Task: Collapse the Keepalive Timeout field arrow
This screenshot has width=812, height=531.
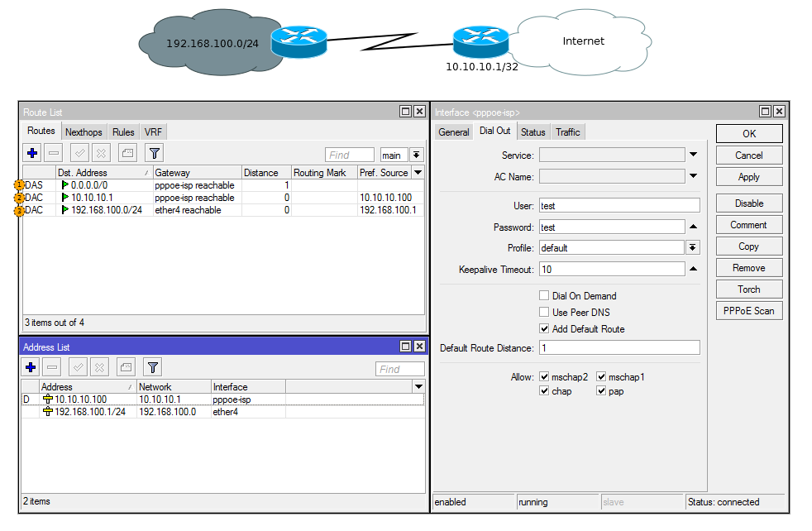Action: (694, 269)
